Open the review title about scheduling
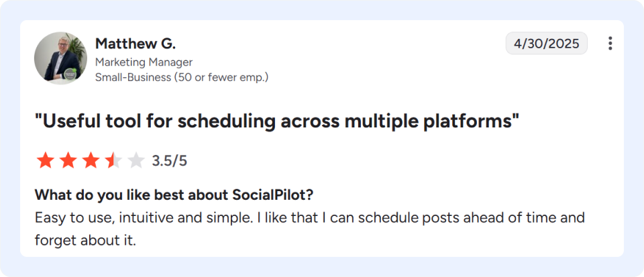This screenshot has height=277, width=644. (x=277, y=121)
